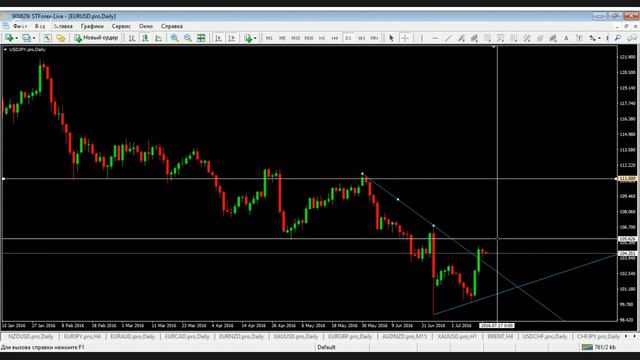Open the Окно menu
The height and width of the screenshot is (360, 640).
pyautogui.click(x=146, y=26)
